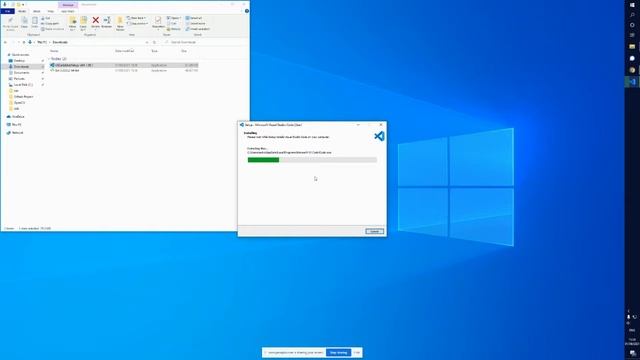Open Downloads in navigation pane
The height and width of the screenshot is (360, 640).
[x=21, y=67]
